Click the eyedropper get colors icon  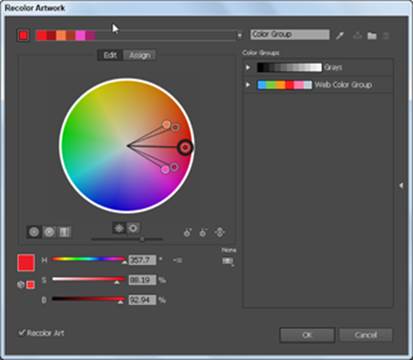[340, 35]
